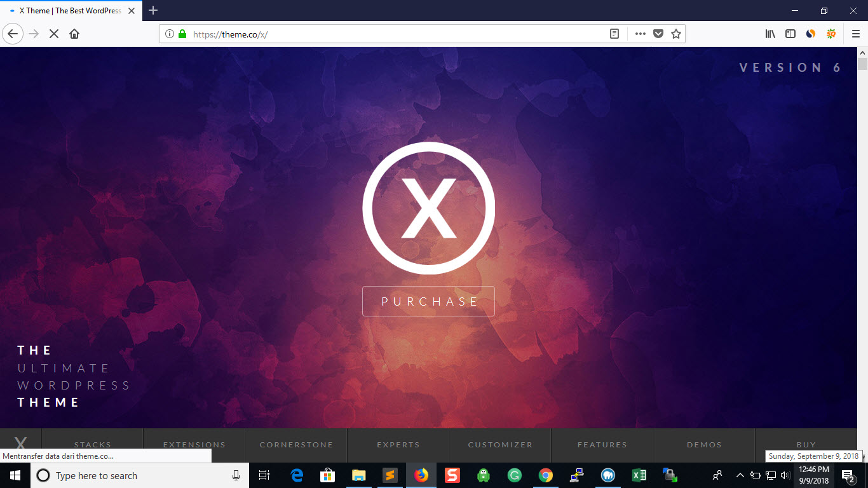
Task: Toggle the sidebars icon
Action: click(x=790, y=34)
